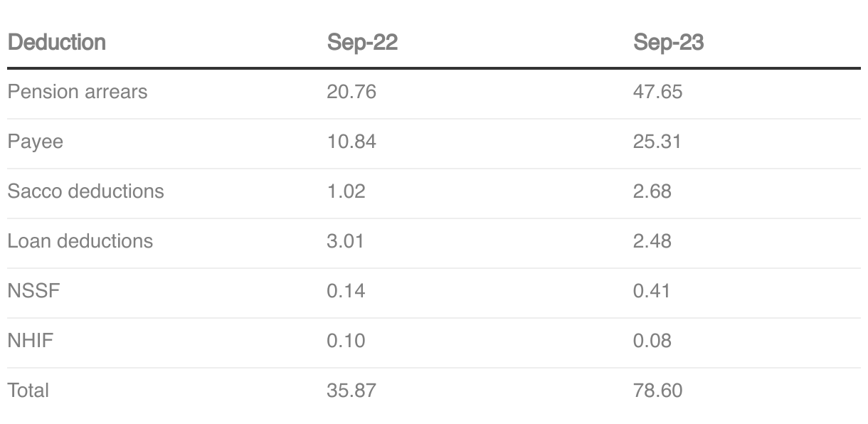This screenshot has width=868, height=424.
Task: Select NHIF Sep-22 value 0.10
Action: pyautogui.click(x=346, y=341)
